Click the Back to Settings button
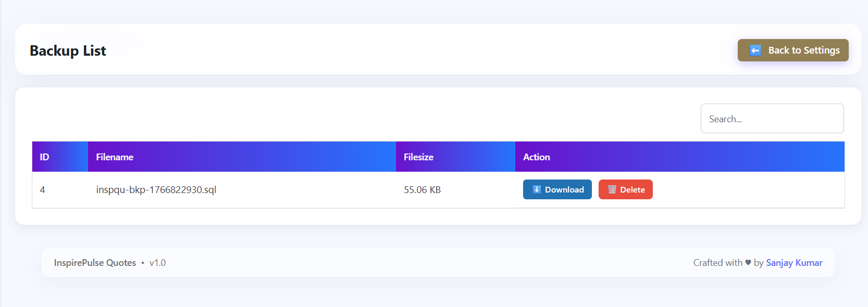The image size is (868, 307). pos(793,50)
